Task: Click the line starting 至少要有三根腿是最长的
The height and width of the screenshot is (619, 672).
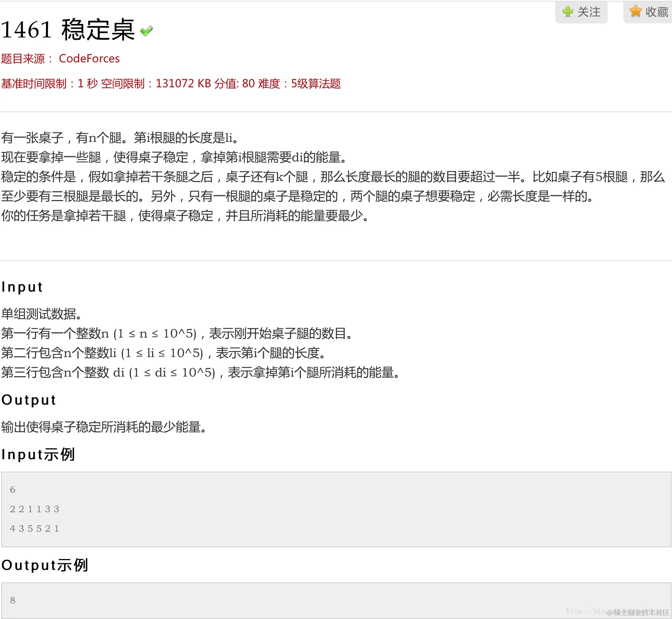Action: (x=297, y=196)
